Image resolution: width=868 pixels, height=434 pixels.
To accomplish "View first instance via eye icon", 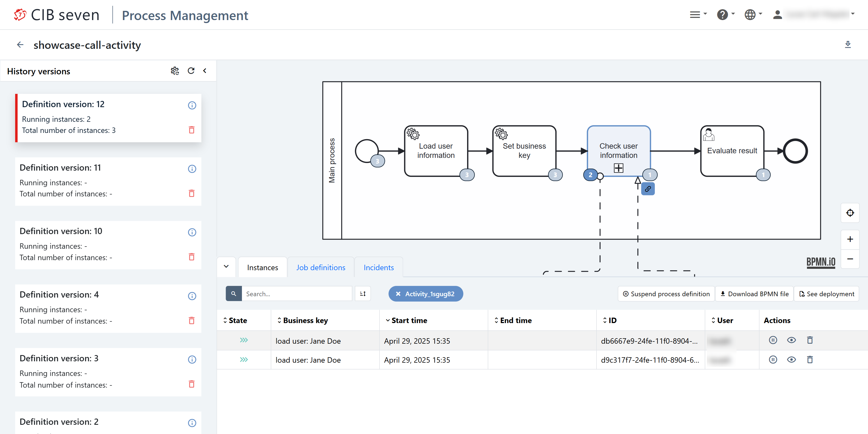I will click(x=791, y=340).
